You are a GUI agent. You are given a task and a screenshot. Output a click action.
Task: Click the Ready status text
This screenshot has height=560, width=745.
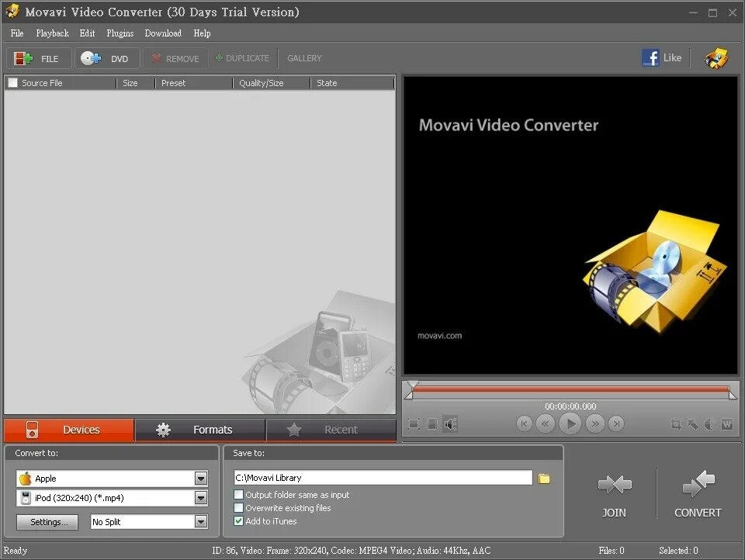click(16, 551)
